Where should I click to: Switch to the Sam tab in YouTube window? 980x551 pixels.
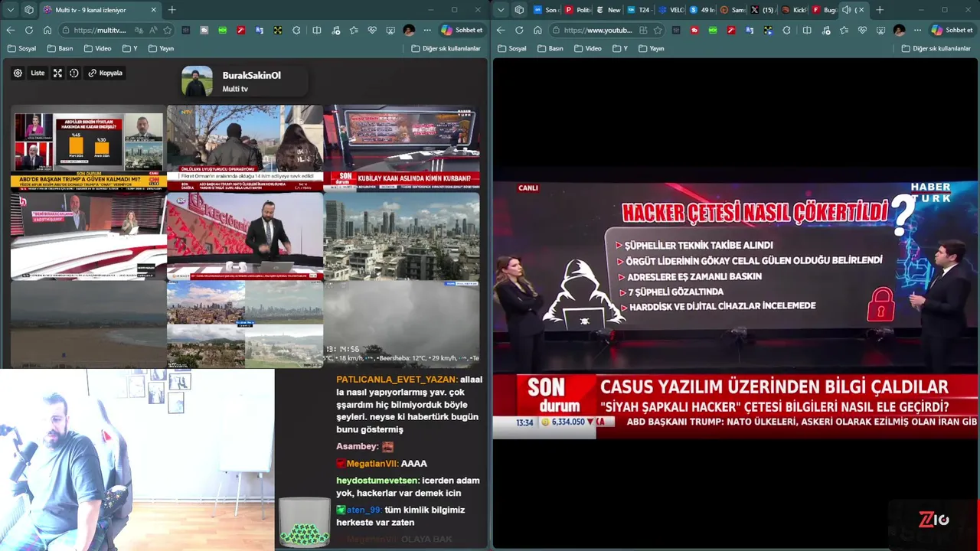coord(733,10)
